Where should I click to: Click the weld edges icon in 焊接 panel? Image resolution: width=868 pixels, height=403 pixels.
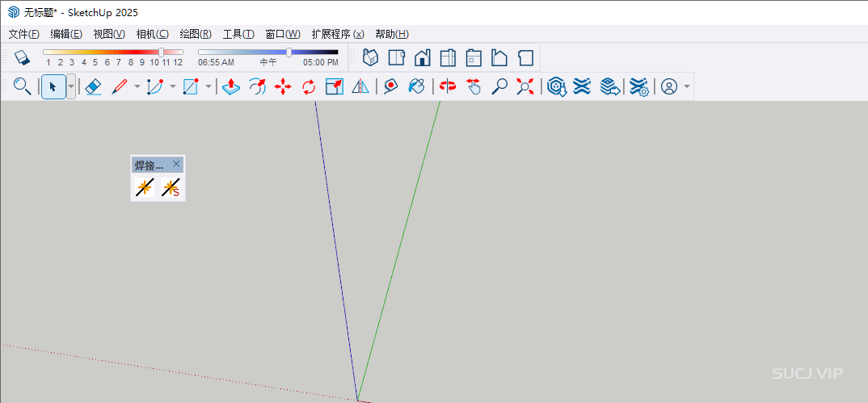pyautogui.click(x=145, y=187)
